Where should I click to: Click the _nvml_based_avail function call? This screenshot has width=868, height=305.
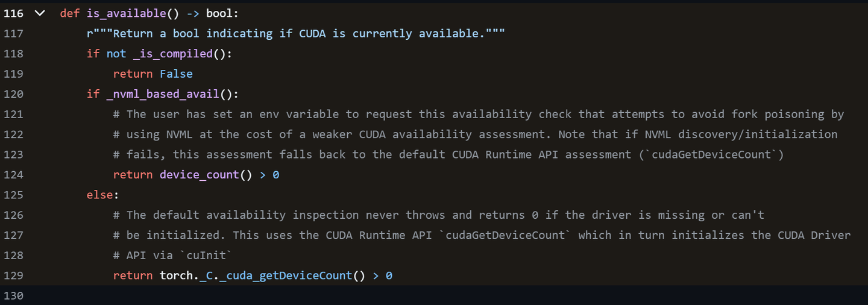pyautogui.click(x=163, y=94)
